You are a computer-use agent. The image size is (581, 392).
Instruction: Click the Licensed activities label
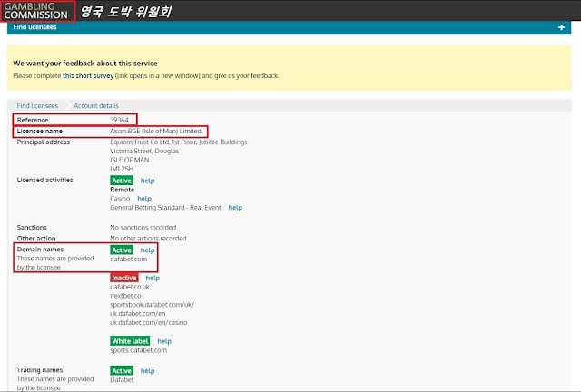44,180
